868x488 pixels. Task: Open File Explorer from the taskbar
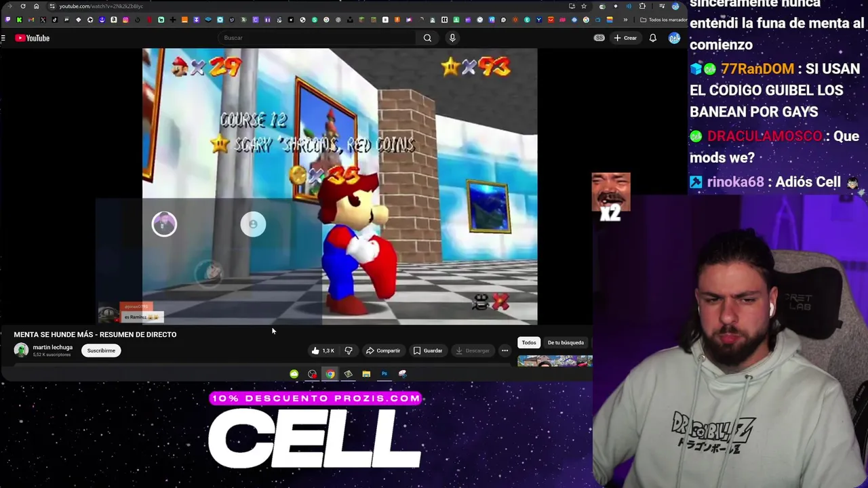coord(366,374)
